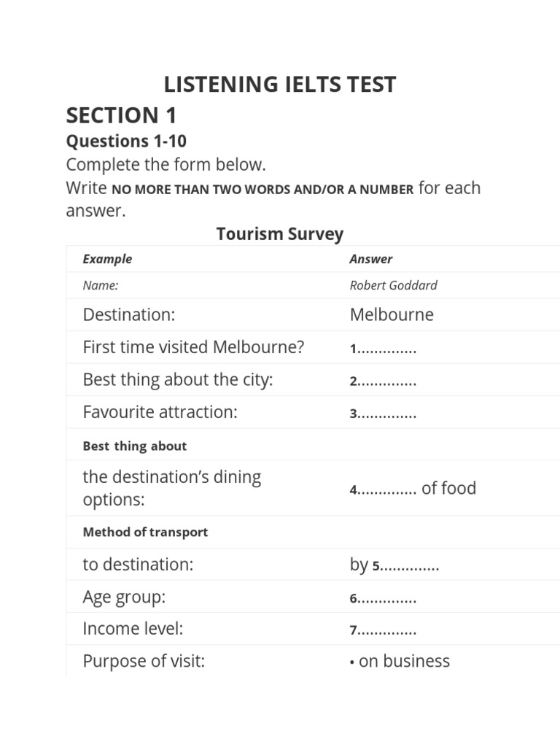Image resolution: width=560 pixels, height=747 pixels.
Task: Click the 'on business' bullet option
Action: [403, 661]
